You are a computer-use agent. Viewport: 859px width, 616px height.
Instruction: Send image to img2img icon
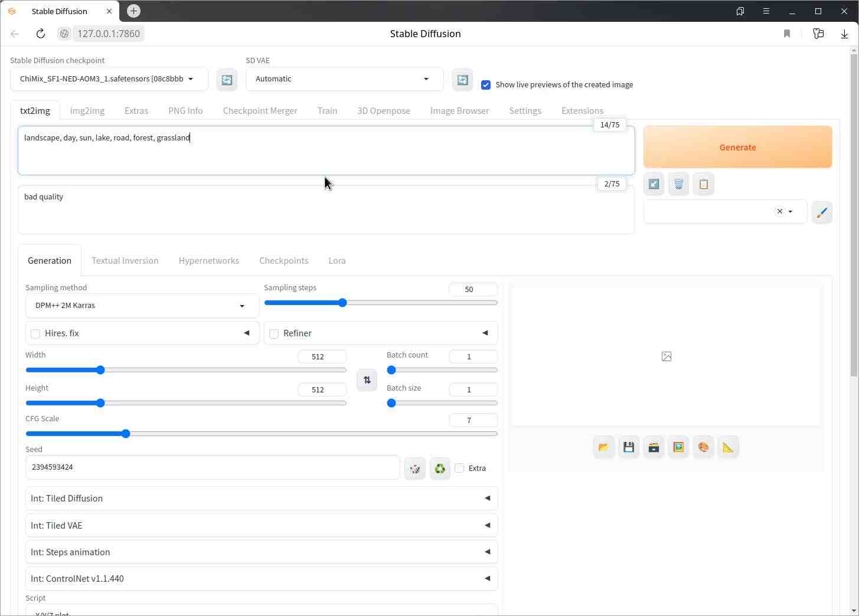pos(678,447)
